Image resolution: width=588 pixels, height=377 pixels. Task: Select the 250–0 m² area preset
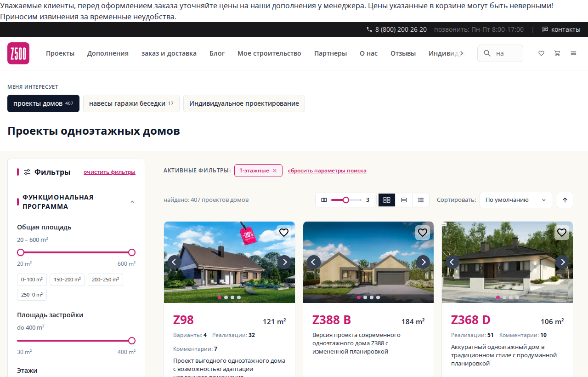coord(32,295)
